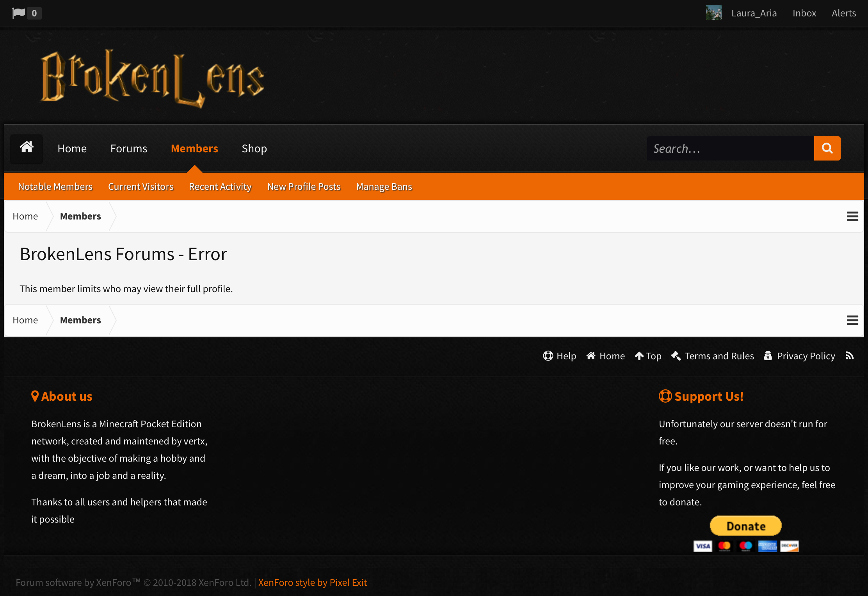
Task: Open the Privacy Policy
Action: tap(799, 356)
